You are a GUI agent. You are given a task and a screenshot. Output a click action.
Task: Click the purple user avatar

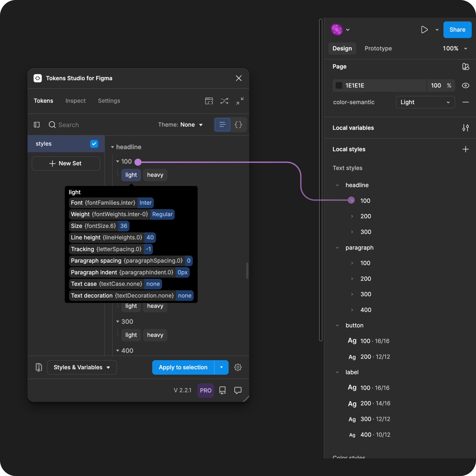click(337, 30)
